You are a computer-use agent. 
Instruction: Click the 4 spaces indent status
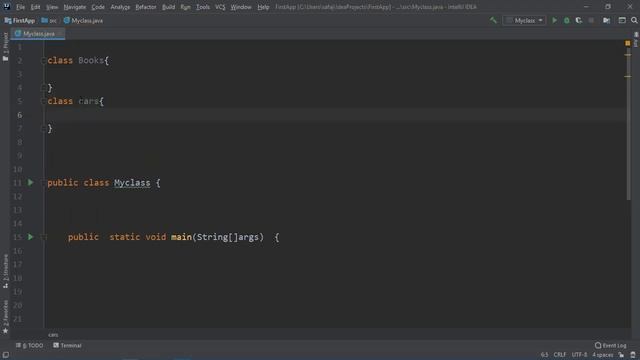point(602,355)
